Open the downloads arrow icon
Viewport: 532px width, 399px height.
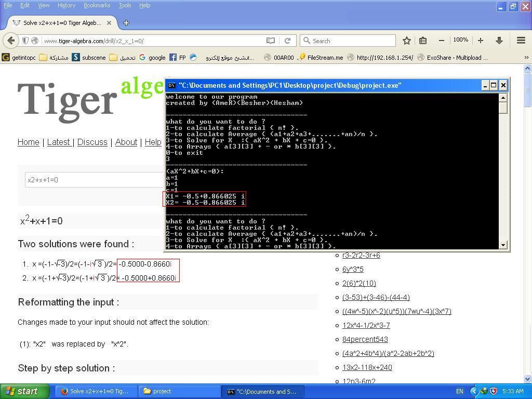pos(499,41)
